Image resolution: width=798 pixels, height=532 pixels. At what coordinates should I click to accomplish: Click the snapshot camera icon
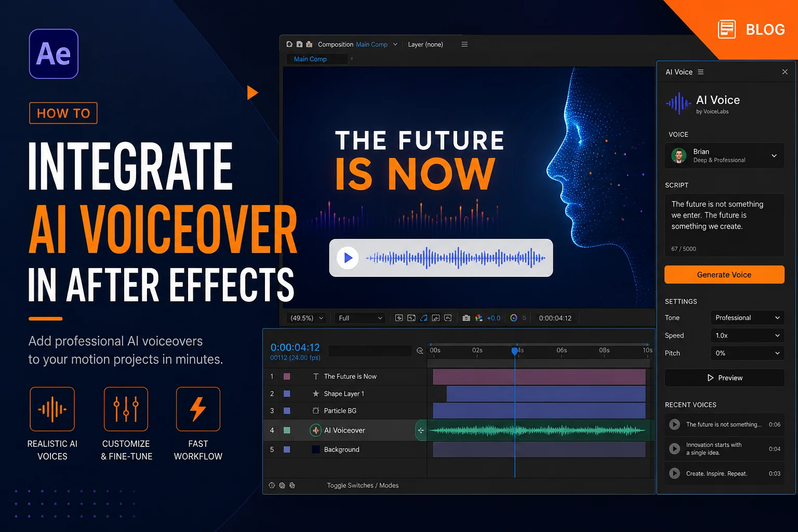click(466, 318)
